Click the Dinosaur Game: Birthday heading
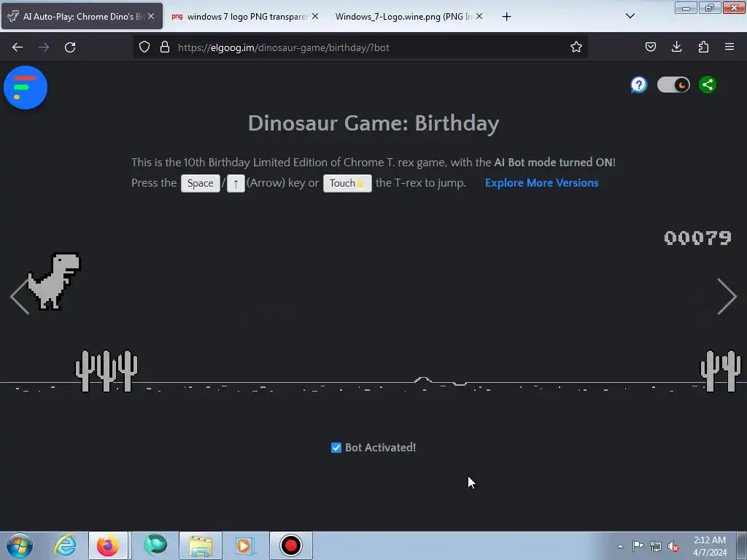The height and width of the screenshot is (560, 747). tap(373, 123)
